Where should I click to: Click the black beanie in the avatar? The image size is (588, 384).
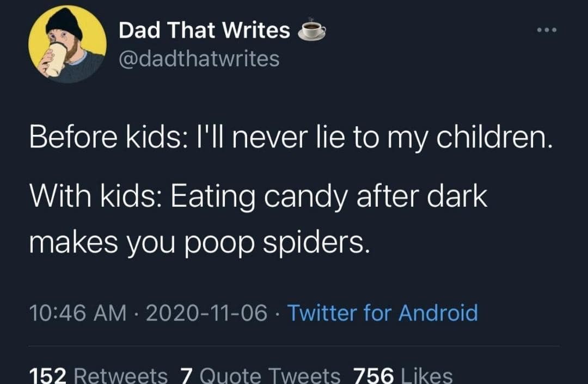point(65,23)
